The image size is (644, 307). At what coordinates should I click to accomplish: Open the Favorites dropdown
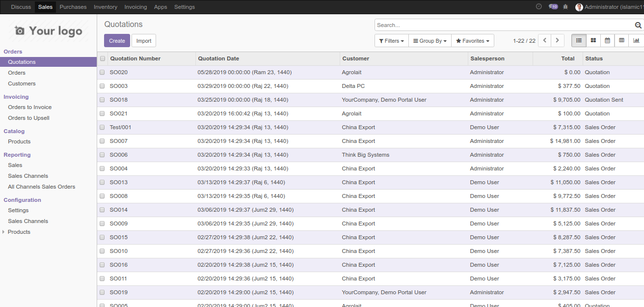[x=473, y=41]
